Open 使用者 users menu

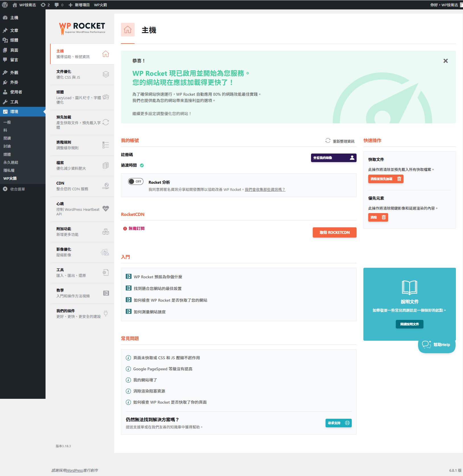(16, 92)
